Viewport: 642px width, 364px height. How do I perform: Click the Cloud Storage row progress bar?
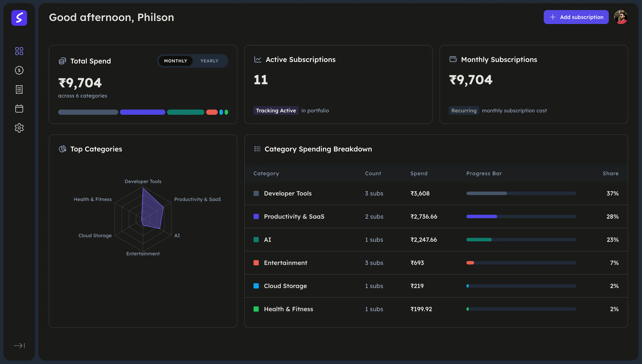click(521, 286)
